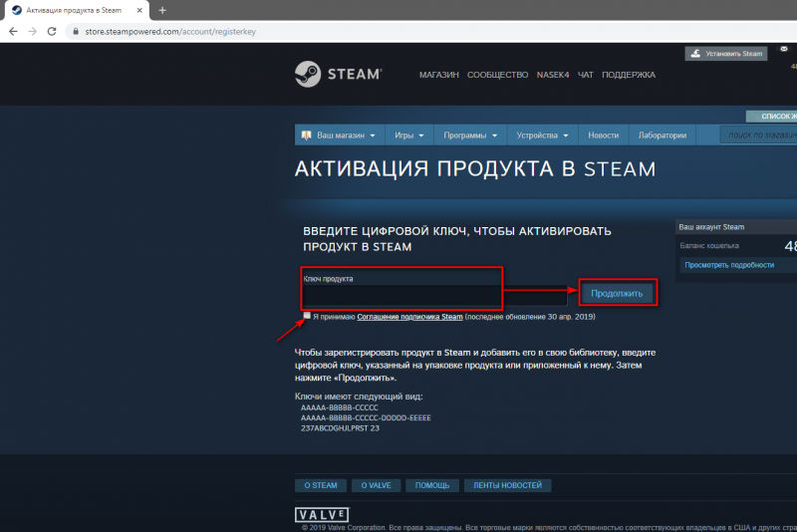Click the Баланс кошелька label

coord(709,246)
